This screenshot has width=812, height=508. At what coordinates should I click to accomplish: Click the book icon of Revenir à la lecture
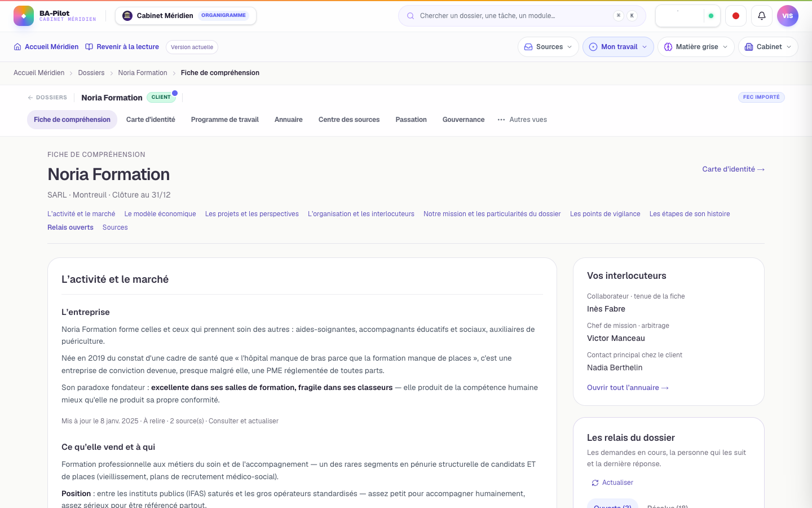tap(89, 47)
